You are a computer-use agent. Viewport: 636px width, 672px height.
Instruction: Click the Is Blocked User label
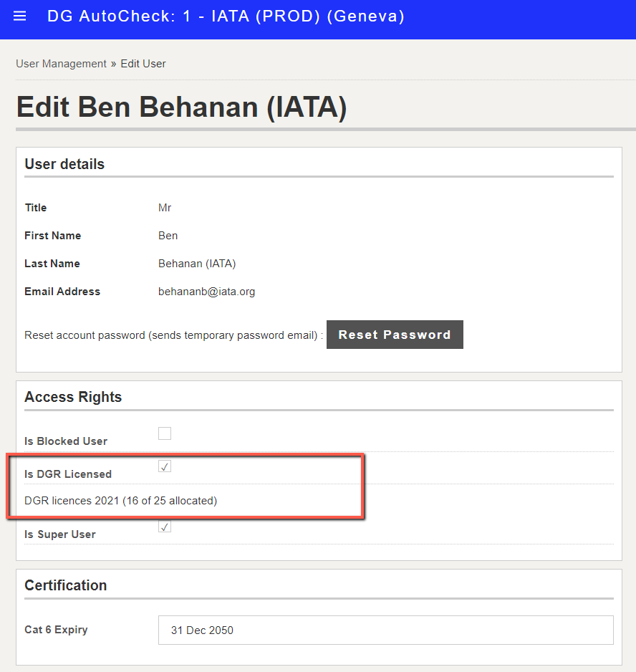(66, 441)
